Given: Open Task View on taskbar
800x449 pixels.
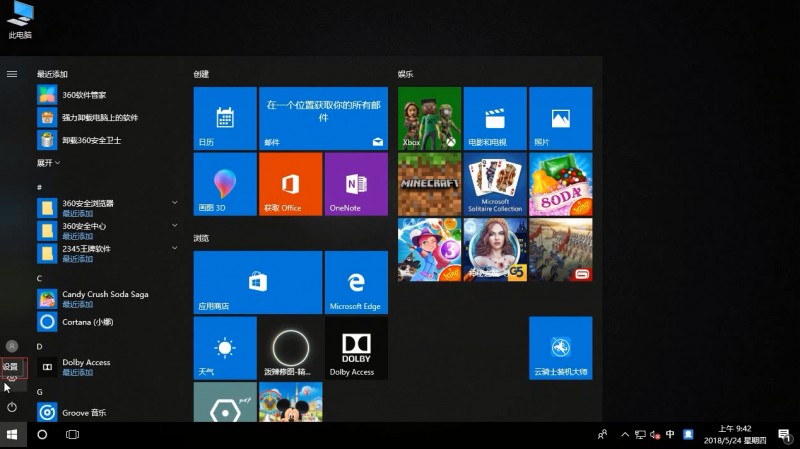Looking at the screenshot, I should coord(72,435).
